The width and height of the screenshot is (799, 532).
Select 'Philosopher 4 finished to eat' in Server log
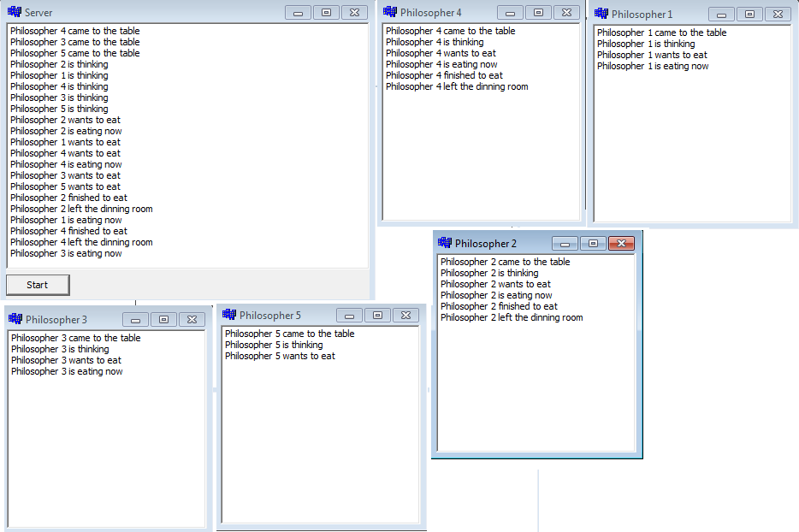tap(68, 231)
